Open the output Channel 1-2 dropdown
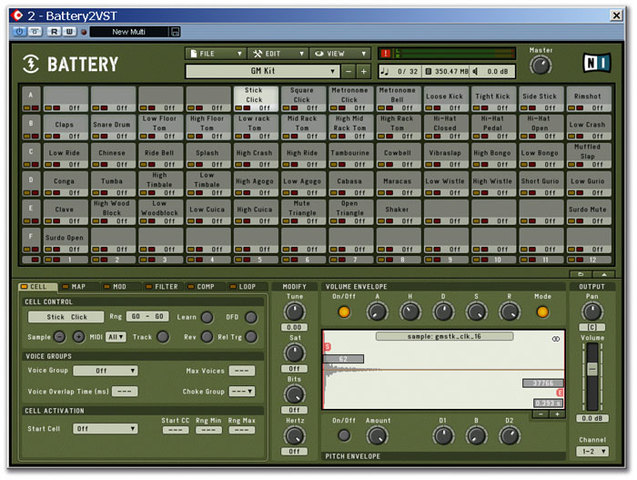Screen dimensions: 637x480 coord(592,451)
